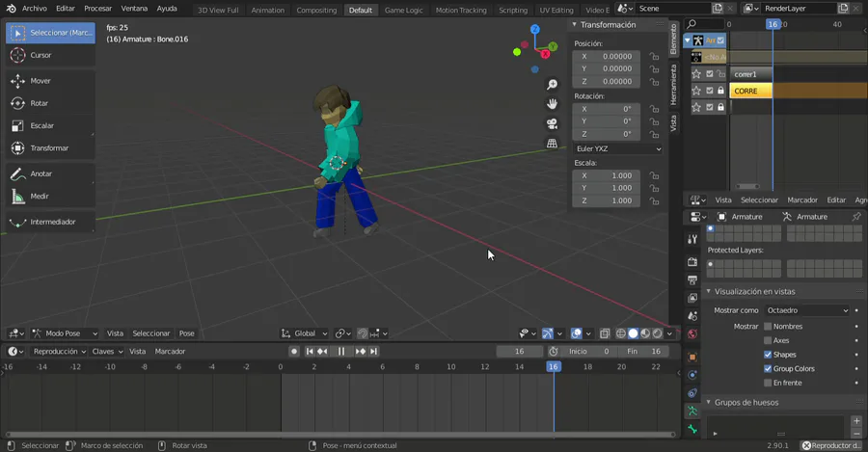
Task: Uncheck Shapes checkbox
Action: point(768,355)
